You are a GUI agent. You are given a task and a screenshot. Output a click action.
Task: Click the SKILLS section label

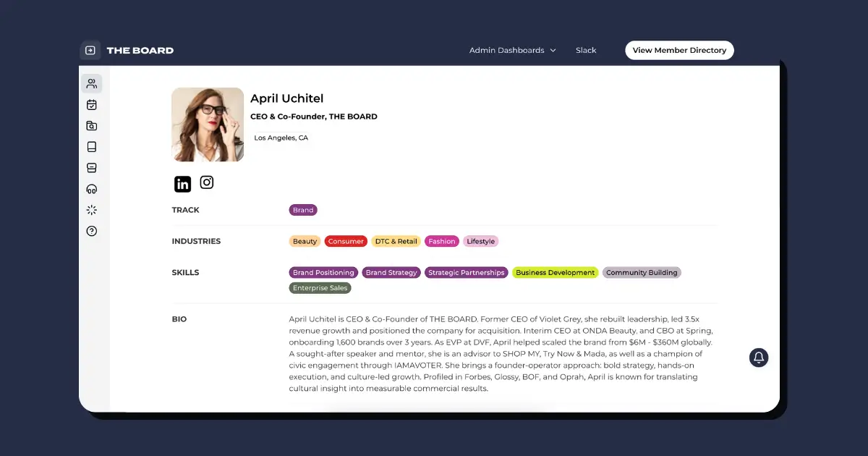[185, 273]
